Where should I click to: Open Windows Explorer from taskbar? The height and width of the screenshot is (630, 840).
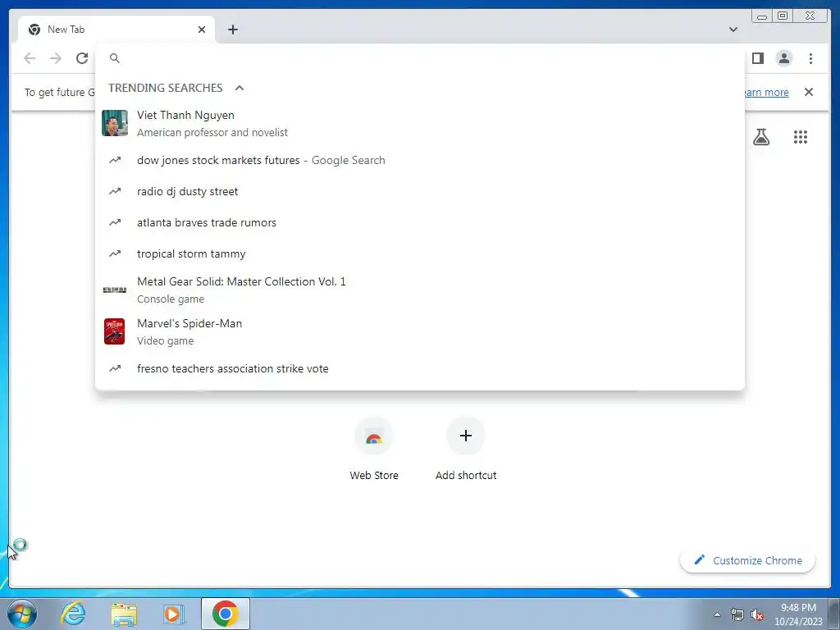click(x=124, y=614)
